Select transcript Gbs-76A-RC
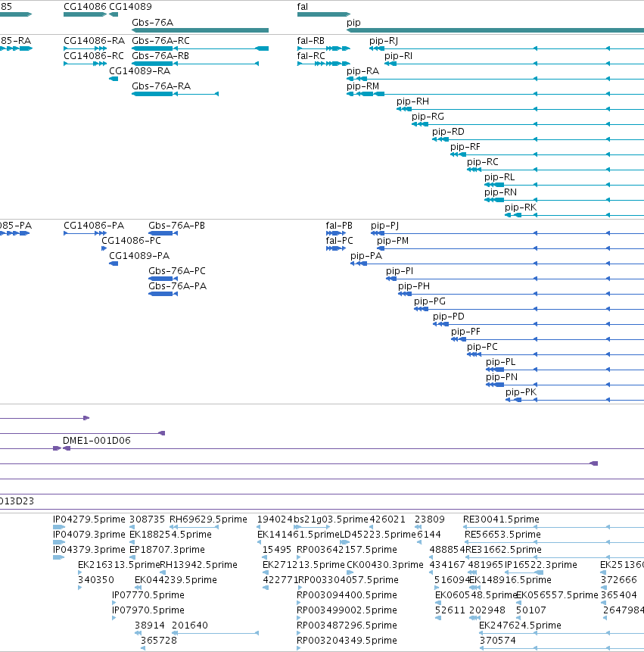Screen dimensions: 644x652 160,41
